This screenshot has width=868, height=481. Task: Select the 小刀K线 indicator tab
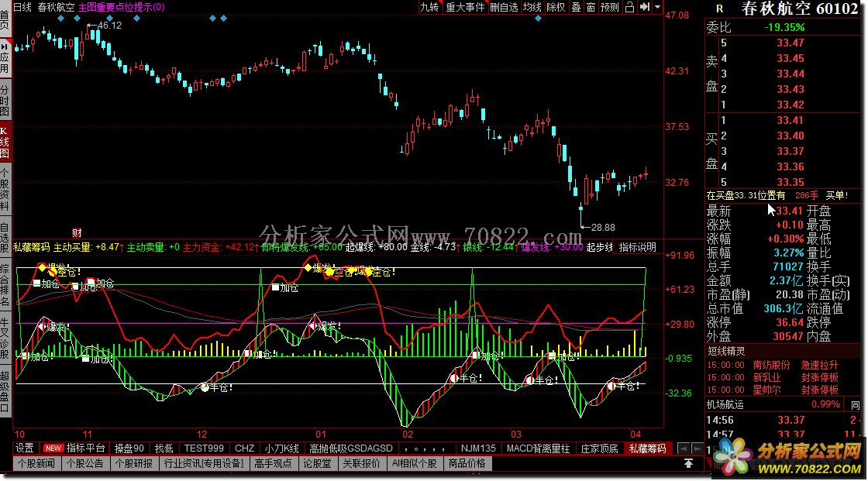(x=282, y=448)
